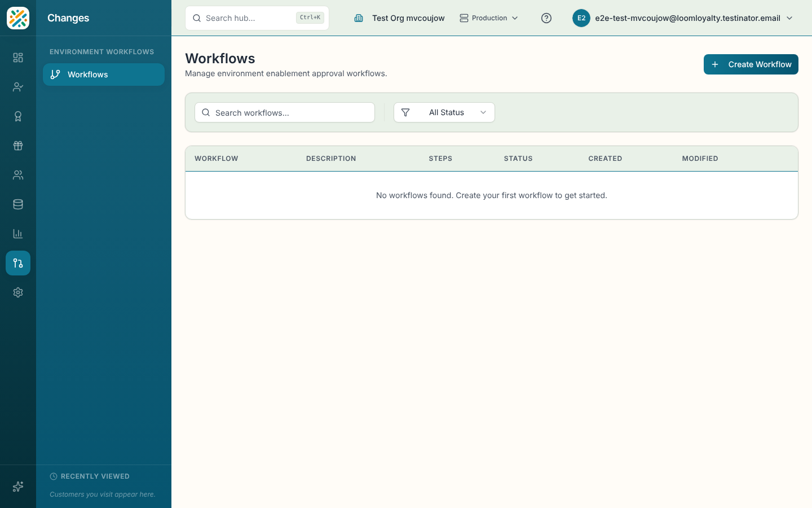
Task: Click the clock icon beside Recently Viewed
Action: tap(54, 476)
